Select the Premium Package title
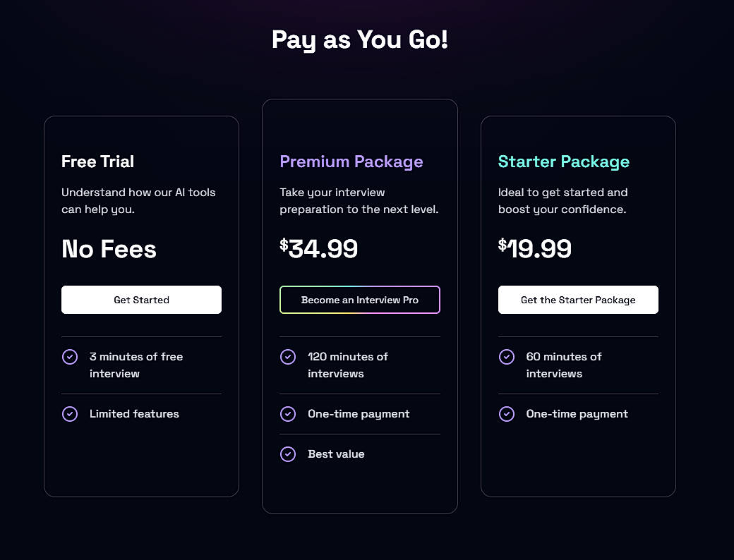The width and height of the screenshot is (734, 560). pos(351,162)
